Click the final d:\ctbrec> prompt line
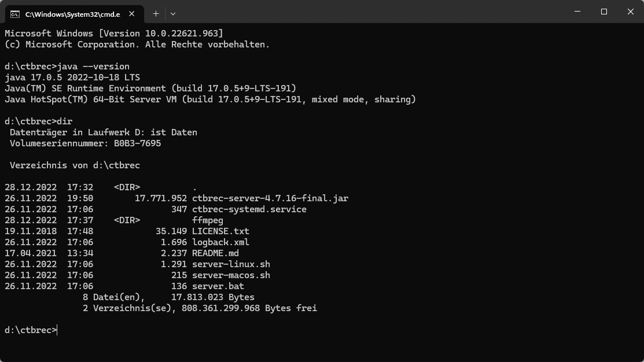This screenshot has width=644, height=362. click(31, 330)
